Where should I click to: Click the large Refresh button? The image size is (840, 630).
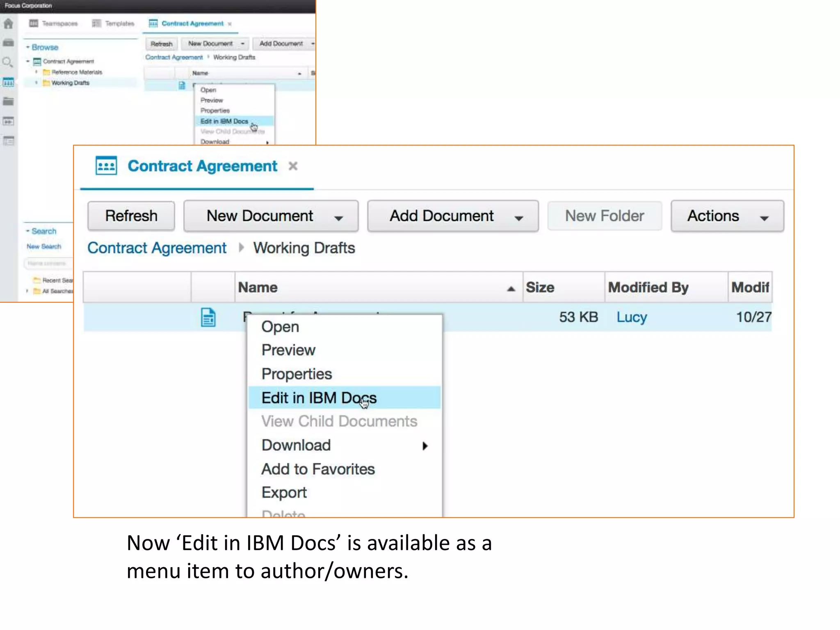coord(131,216)
